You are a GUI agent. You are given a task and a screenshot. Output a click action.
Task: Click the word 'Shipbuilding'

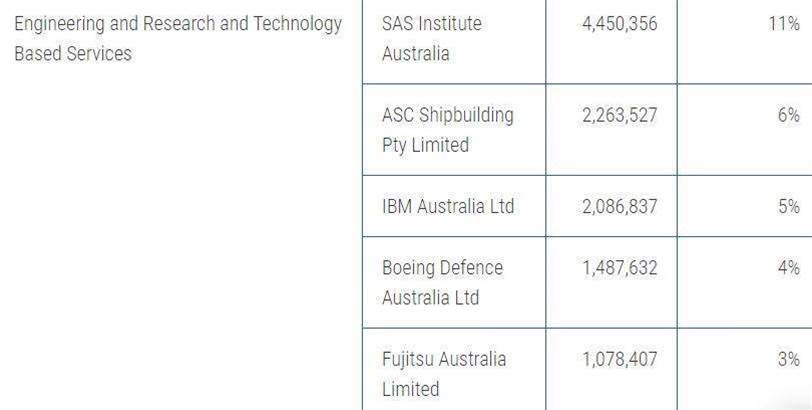[466, 115]
